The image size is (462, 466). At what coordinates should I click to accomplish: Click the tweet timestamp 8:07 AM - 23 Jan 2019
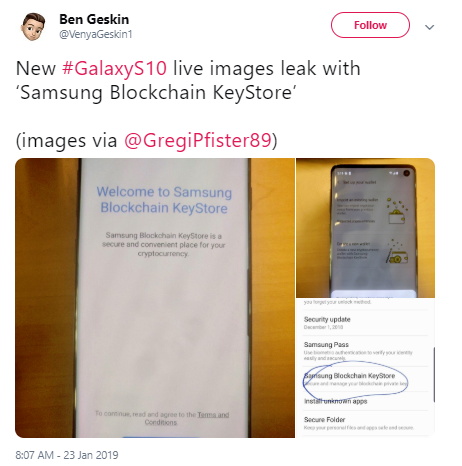(x=67, y=455)
